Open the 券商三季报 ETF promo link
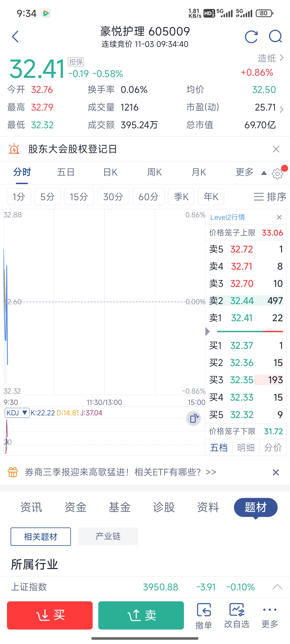Viewport: 290px width, 644px height. (120, 472)
